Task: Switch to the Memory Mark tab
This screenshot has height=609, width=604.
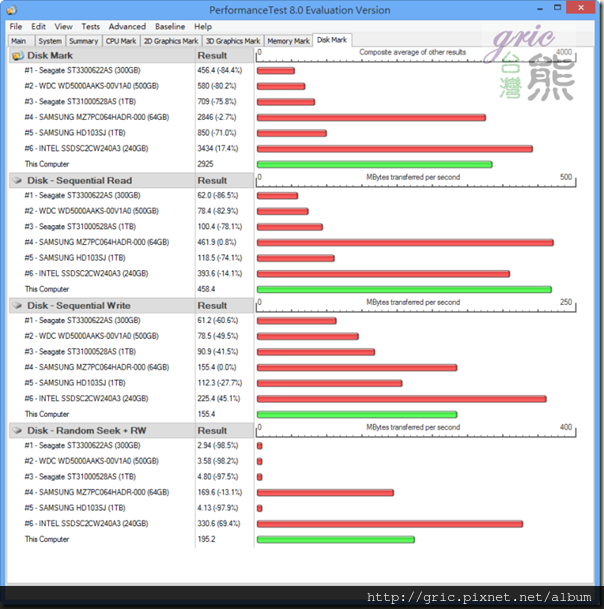Action: click(288, 41)
